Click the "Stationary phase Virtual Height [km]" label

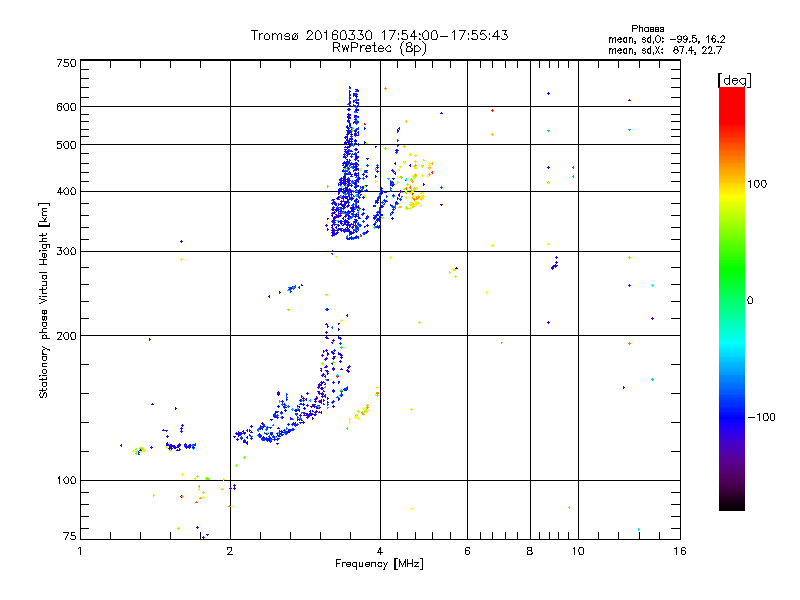click(x=43, y=300)
